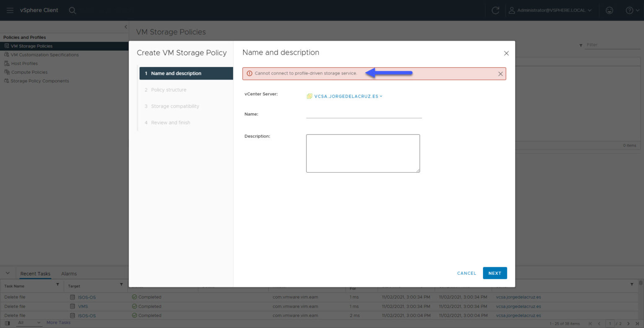Screen dimensions: 644x328
Task: Filter the Task Name column
Action: (58, 286)
